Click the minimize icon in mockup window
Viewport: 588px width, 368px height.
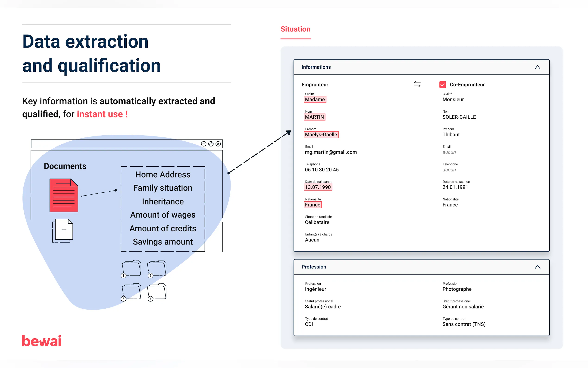click(x=204, y=144)
